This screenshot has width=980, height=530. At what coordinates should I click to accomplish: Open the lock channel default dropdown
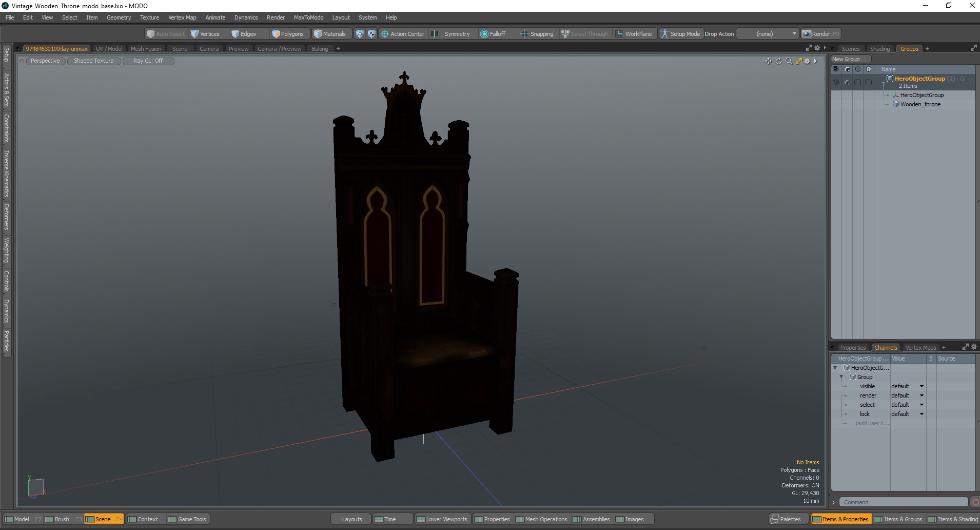pyautogui.click(x=907, y=414)
